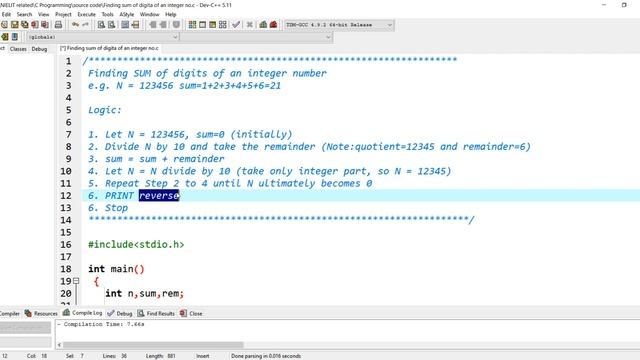Viewport: 640px width, 360px height.
Task: Switch to the Resources bottom tab
Action: (41, 313)
